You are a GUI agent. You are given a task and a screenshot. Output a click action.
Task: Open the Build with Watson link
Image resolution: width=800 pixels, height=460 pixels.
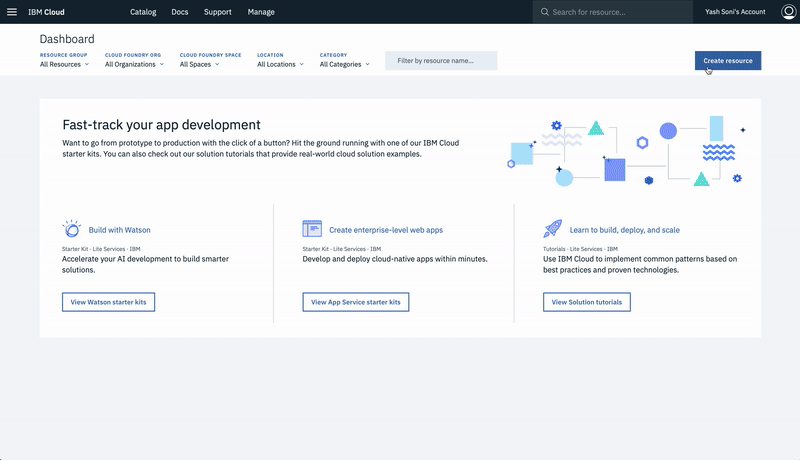[x=119, y=230]
